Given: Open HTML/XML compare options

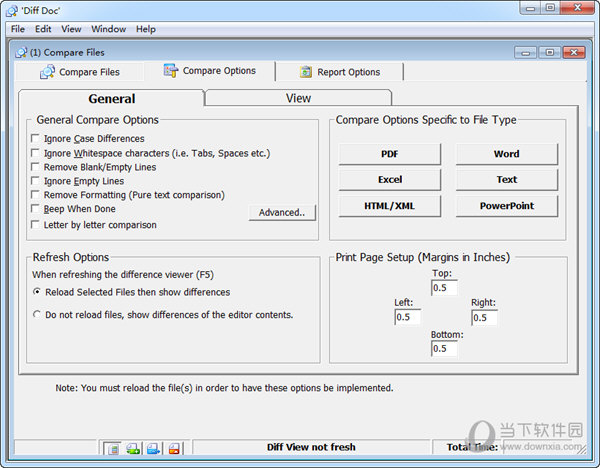Looking at the screenshot, I should (x=390, y=206).
